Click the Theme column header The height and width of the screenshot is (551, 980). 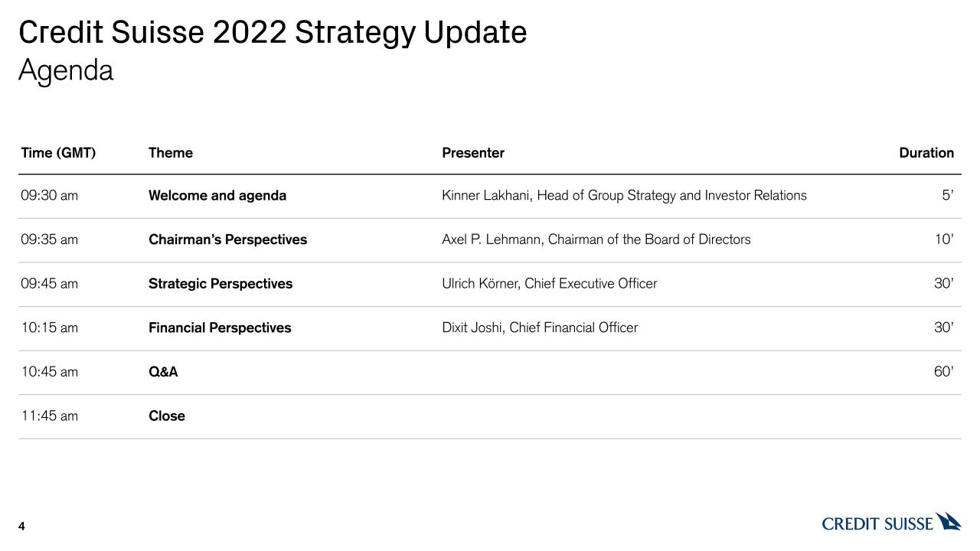pos(171,153)
